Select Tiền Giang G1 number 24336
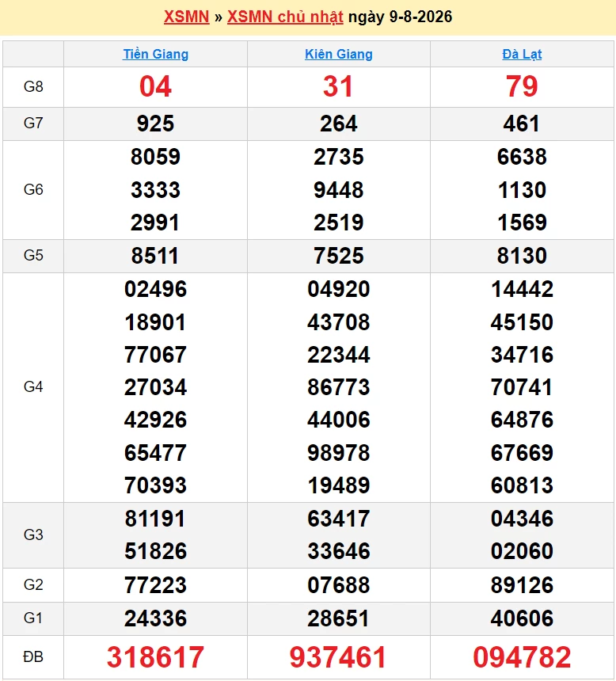Viewport: 616px width, 681px height. pos(155,618)
